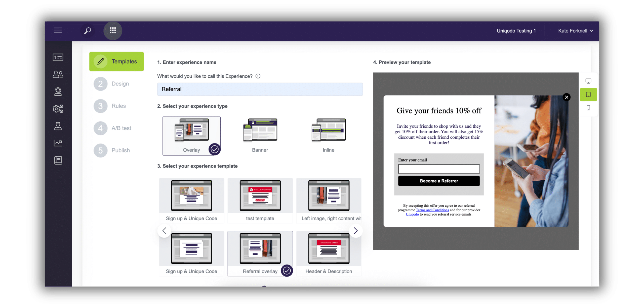Click the preview heading Give your friends 10% off
This screenshot has width=644, height=308.
point(439,111)
